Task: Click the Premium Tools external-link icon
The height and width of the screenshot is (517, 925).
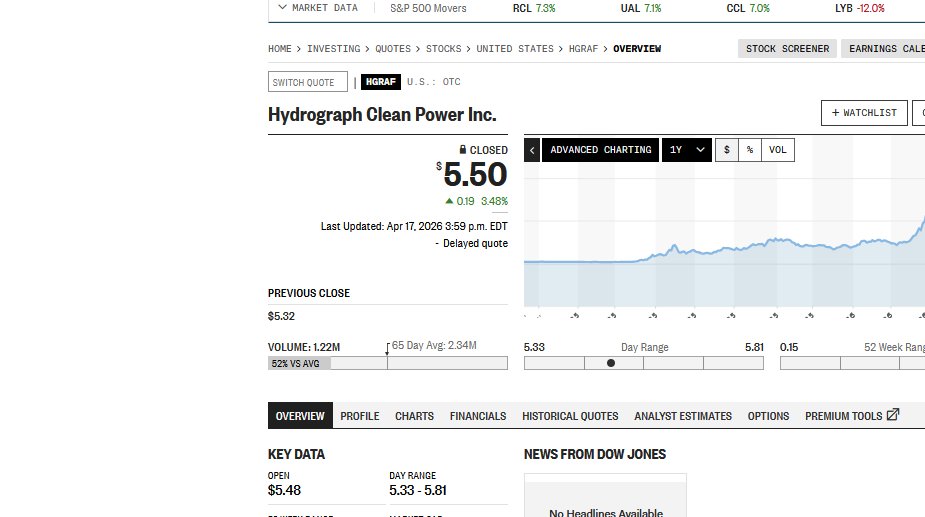Action: point(893,414)
